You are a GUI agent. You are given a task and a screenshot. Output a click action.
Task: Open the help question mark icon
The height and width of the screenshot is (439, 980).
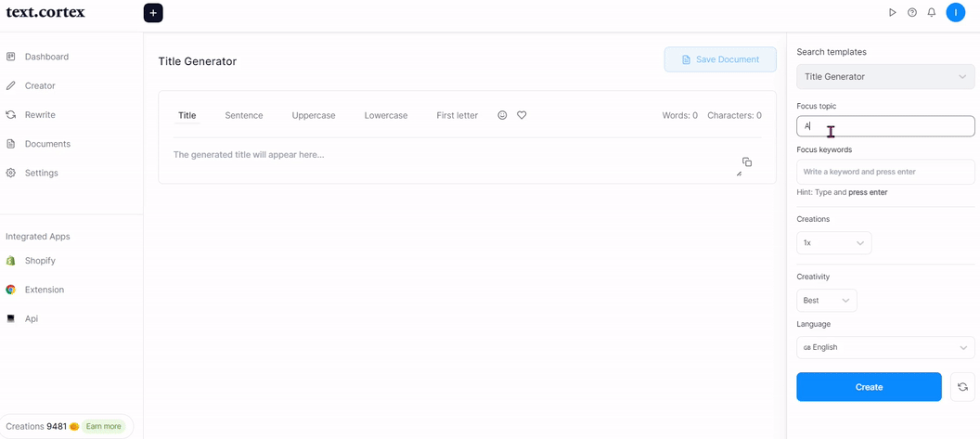(912, 12)
